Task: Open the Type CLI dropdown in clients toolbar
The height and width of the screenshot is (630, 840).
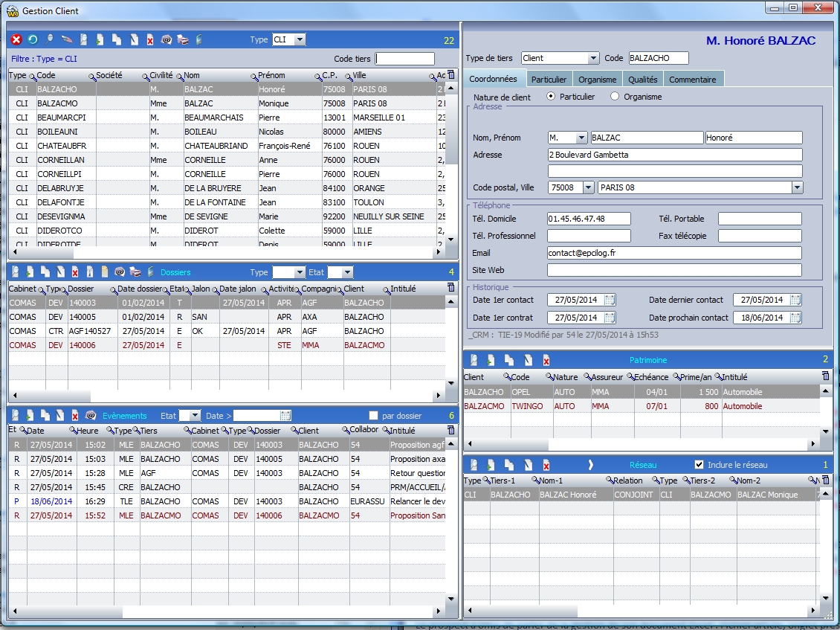Action: [300, 39]
